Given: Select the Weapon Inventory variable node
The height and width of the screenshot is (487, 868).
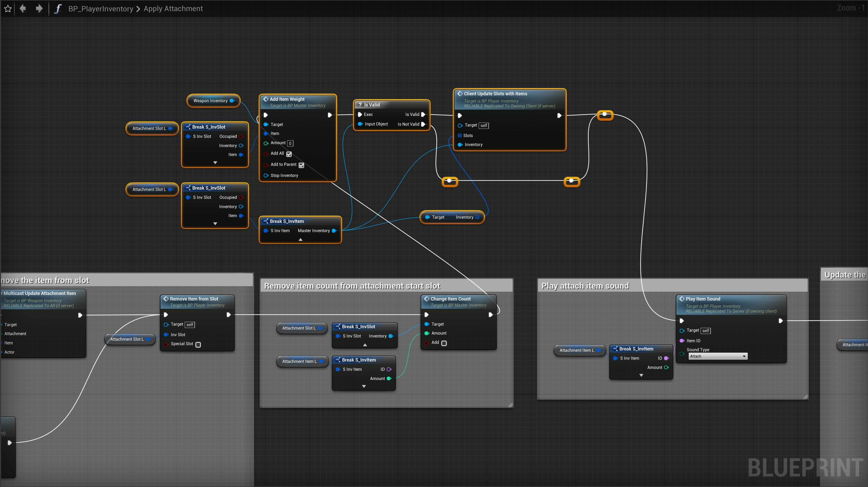Looking at the screenshot, I should coord(210,101).
